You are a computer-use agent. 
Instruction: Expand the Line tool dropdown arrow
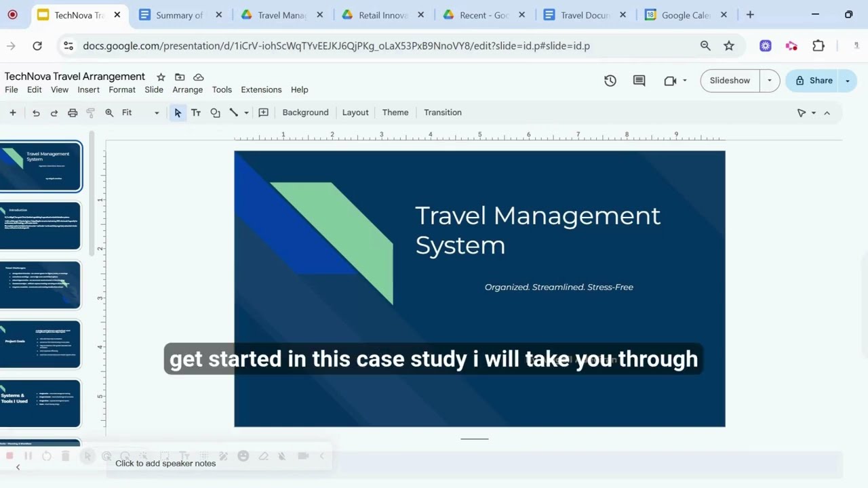coord(246,113)
